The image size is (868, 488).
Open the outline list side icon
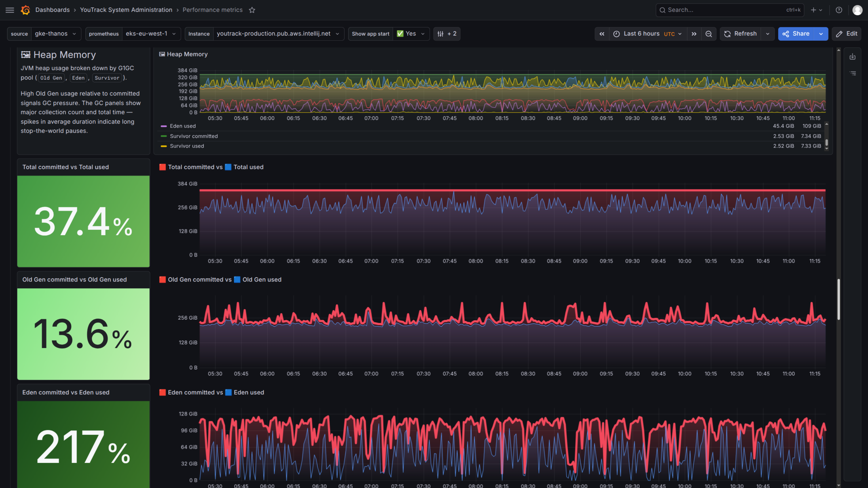(852, 73)
